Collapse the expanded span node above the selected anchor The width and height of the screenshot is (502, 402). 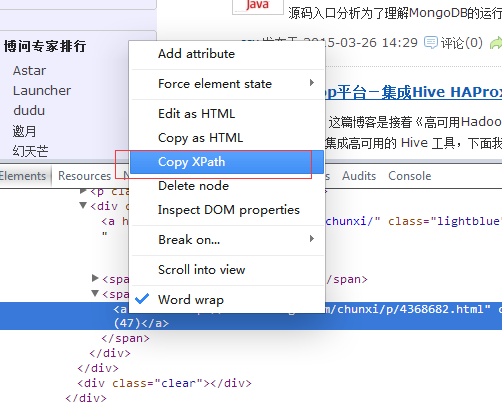click(95, 293)
